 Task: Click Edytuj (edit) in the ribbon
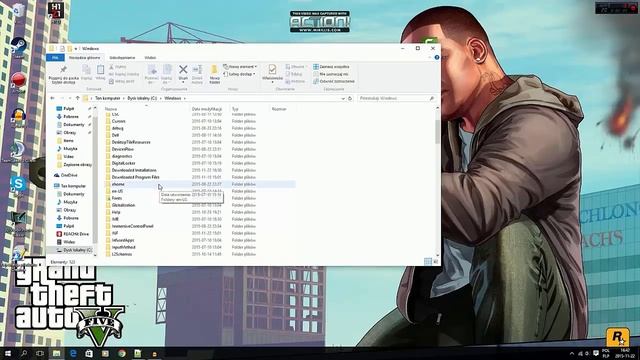[294, 74]
